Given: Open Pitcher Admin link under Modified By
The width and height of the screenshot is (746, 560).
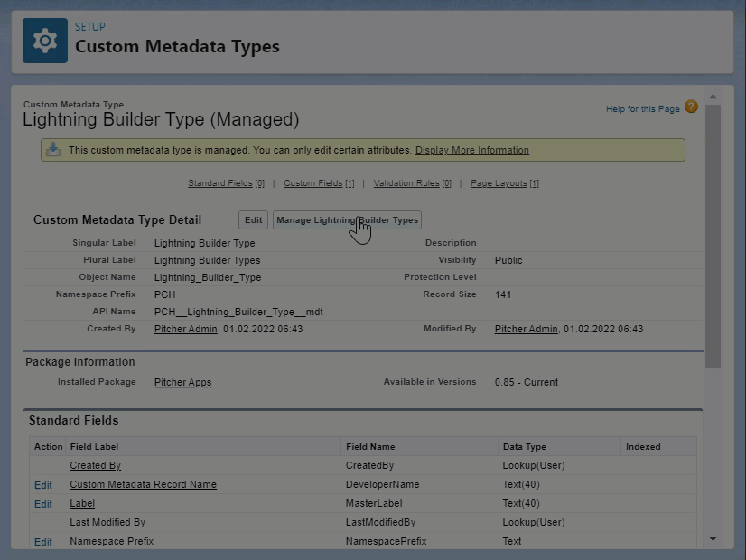Looking at the screenshot, I should (x=526, y=329).
